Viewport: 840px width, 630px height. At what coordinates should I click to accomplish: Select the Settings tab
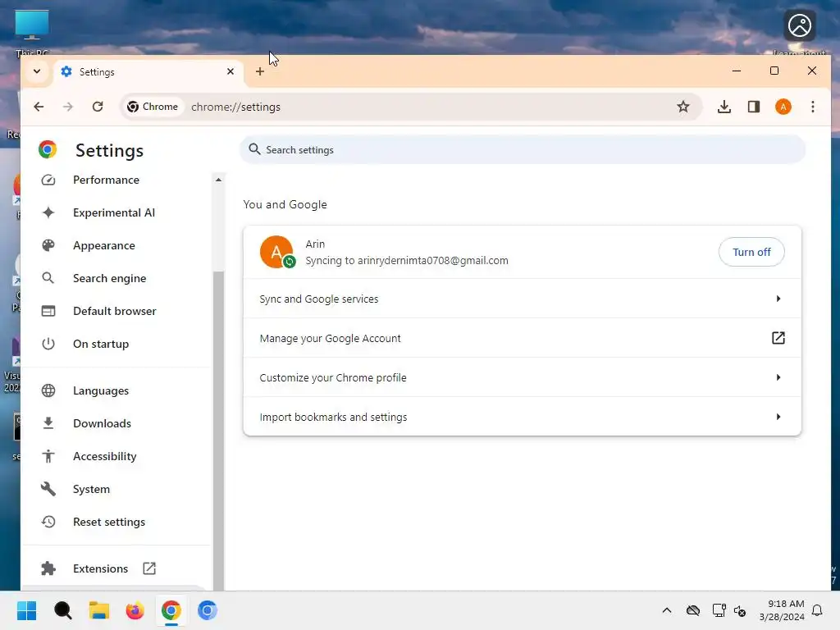click(148, 72)
